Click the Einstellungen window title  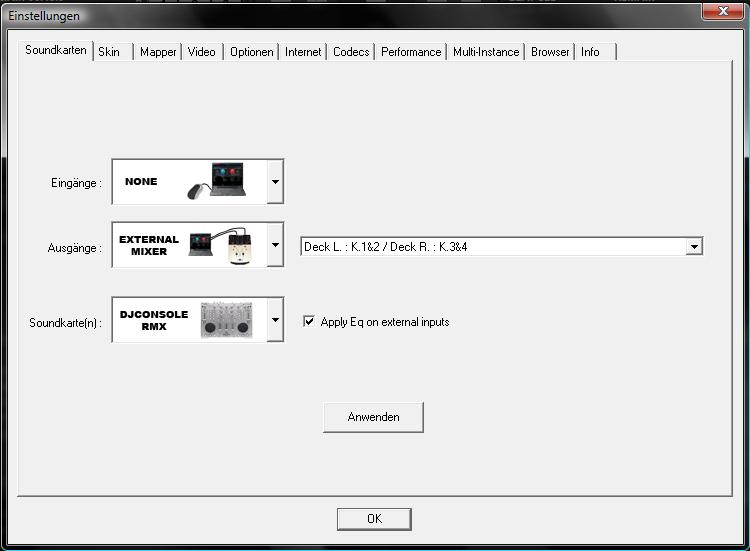pos(44,16)
